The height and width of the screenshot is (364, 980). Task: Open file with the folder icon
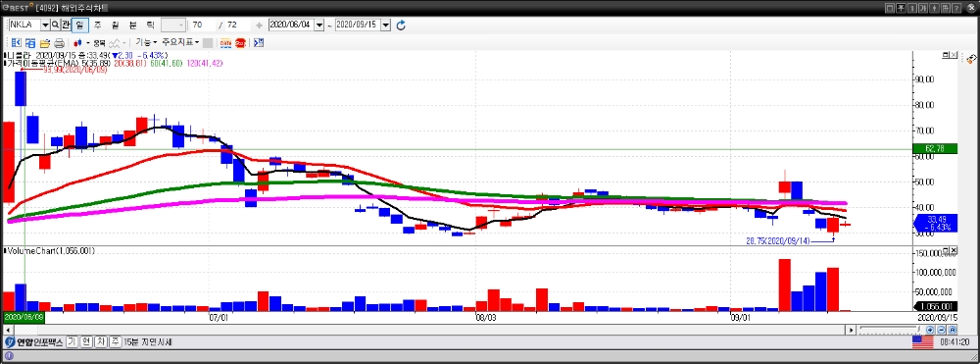(45, 42)
